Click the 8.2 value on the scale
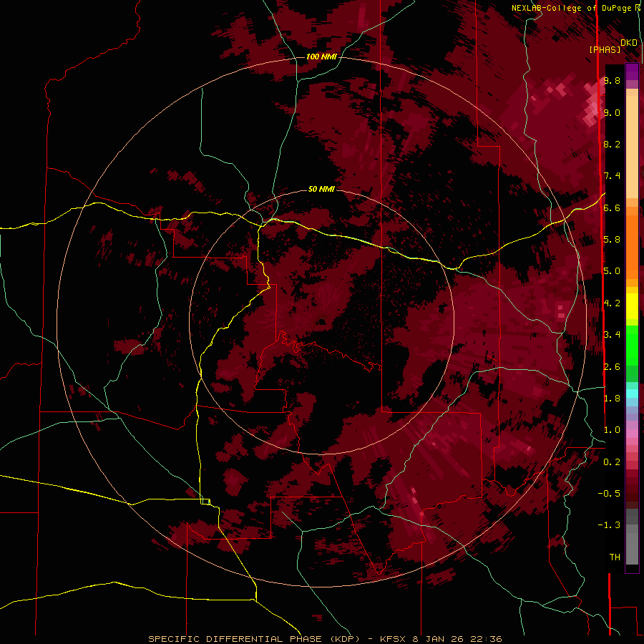This screenshot has width=644, height=644. coord(612,144)
